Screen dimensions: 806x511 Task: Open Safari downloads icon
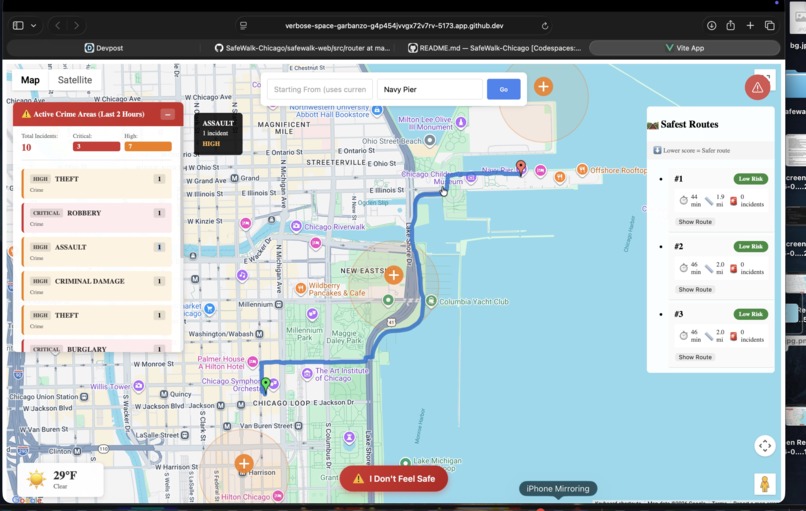[x=711, y=25]
